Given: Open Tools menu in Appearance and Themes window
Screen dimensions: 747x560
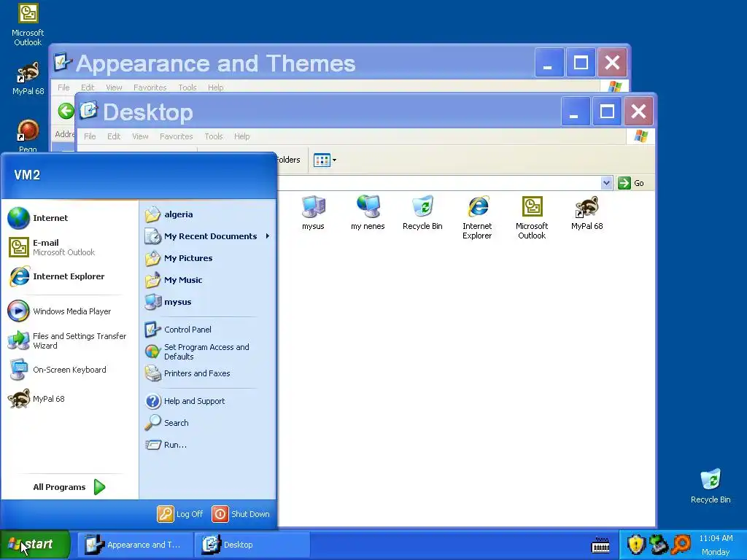Looking at the screenshot, I should point(187,87).
